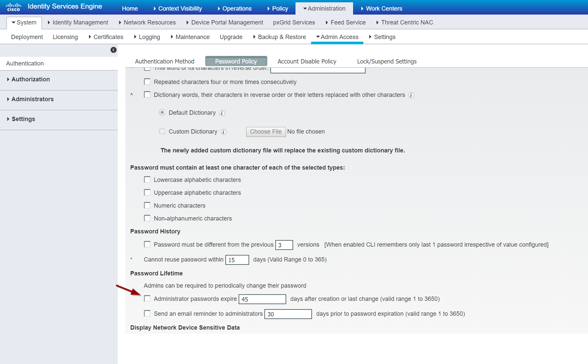Expand Administrators in sidebar
Viewport: 588px width, 364px height.
click(x=30, y=99)
